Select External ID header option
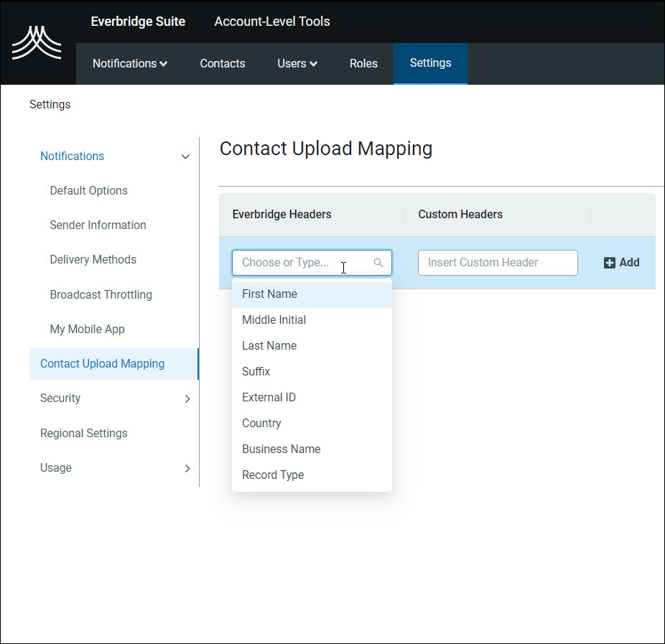 click(x=269, y=397)
